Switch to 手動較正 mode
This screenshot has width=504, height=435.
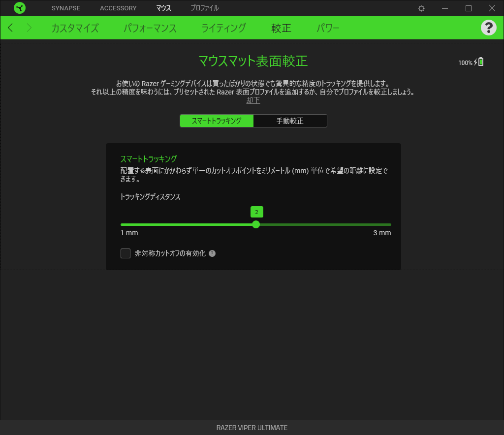coord(290,121)
